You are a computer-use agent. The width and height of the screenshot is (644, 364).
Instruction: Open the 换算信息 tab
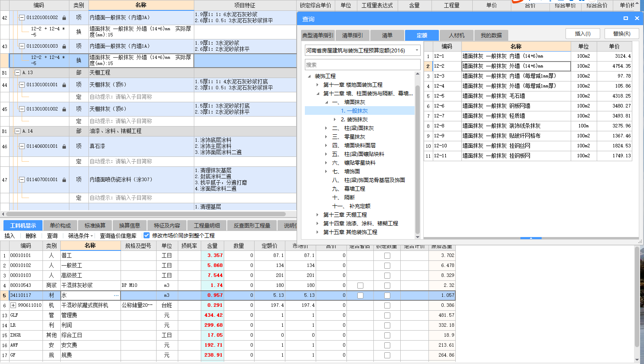click(x=130, y=225)
